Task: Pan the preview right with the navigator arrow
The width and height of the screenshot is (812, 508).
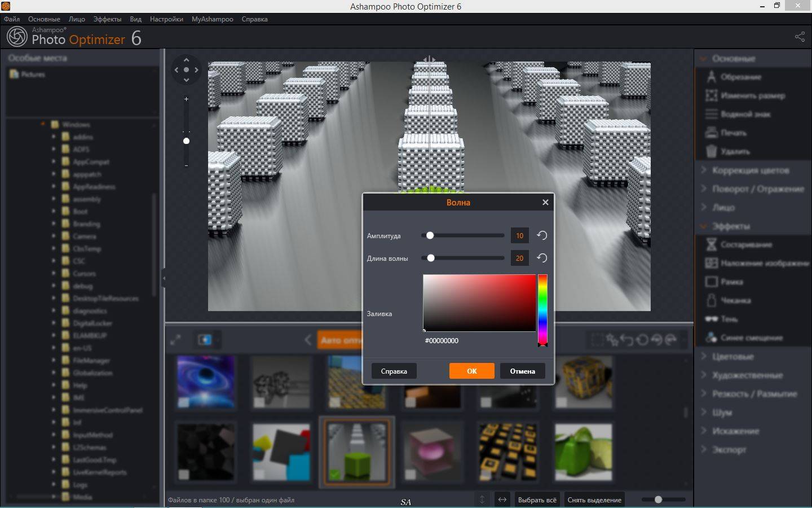Action: coord(196,70)
